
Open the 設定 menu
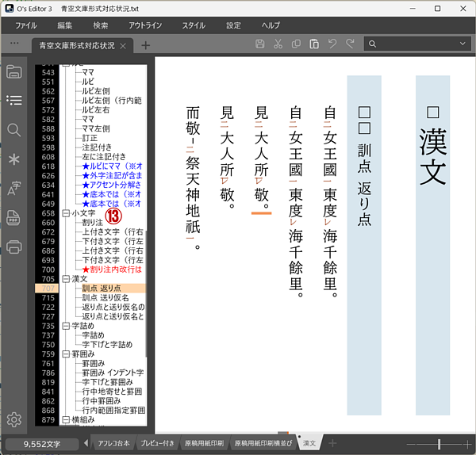click(233, 25)
